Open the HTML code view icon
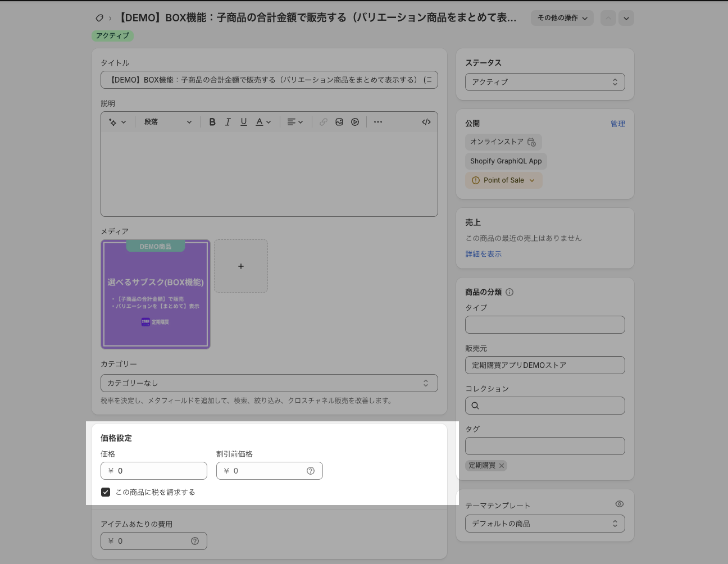The image size is (728, 564). click(426, 122)
